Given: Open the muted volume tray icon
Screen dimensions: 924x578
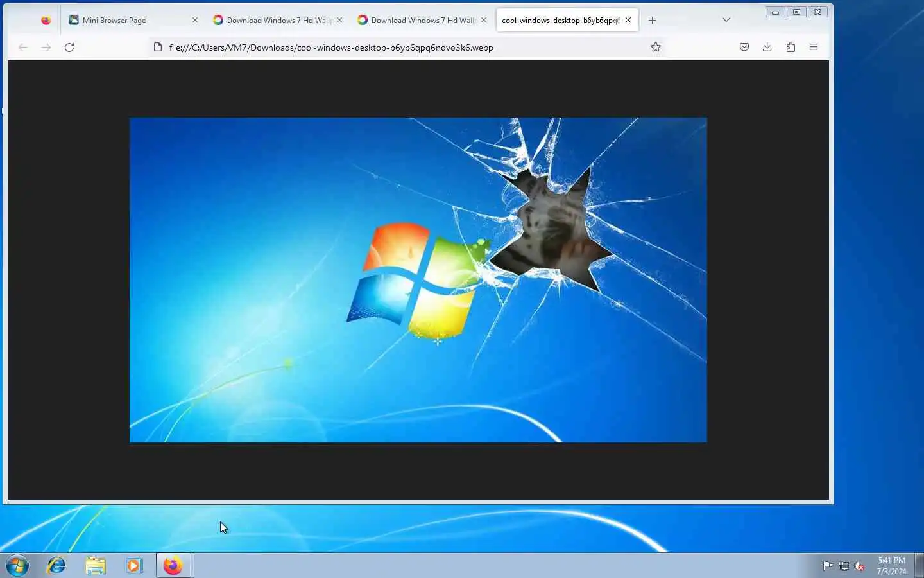Looking at the screenshot, I should point(860,566).
